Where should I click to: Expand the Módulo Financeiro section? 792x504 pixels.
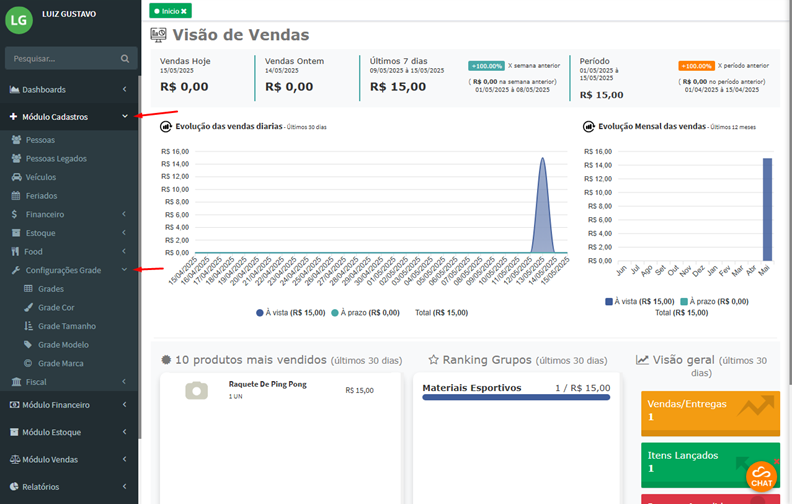pos(68,405)
